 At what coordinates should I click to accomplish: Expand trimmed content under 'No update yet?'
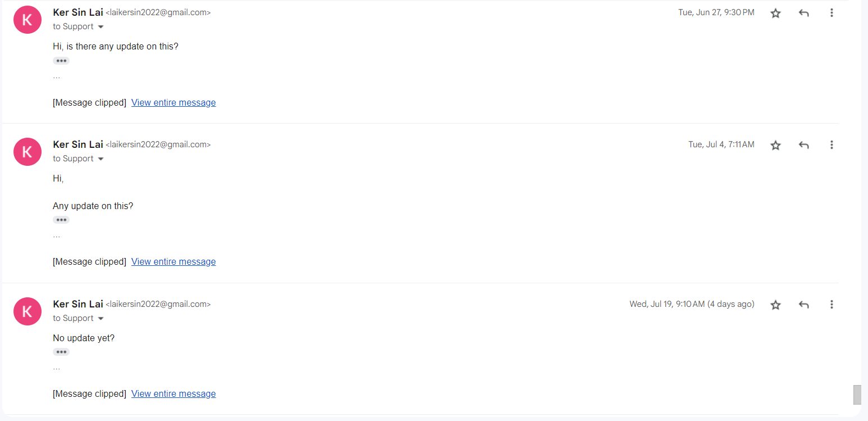coord(61,352)
